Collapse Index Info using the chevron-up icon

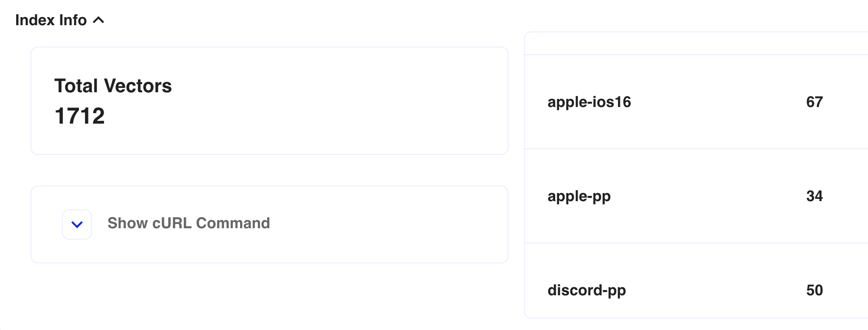tap(98, 20)
